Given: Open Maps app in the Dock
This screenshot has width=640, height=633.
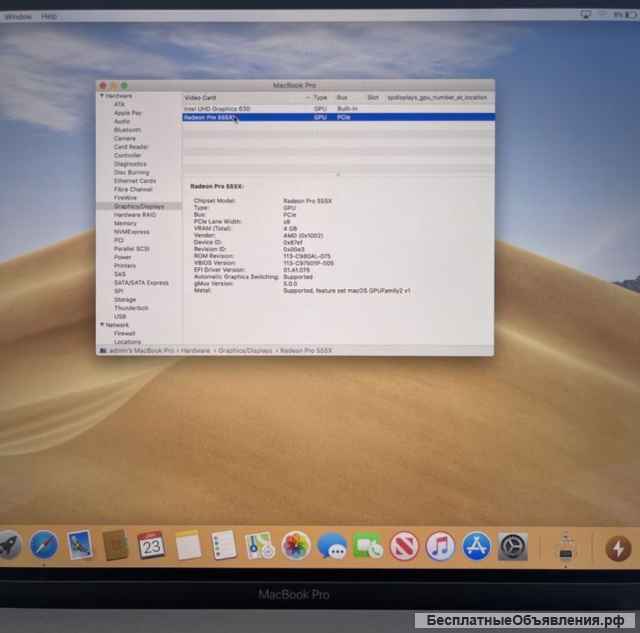Looking at the screenshot, I should point(260,545).
